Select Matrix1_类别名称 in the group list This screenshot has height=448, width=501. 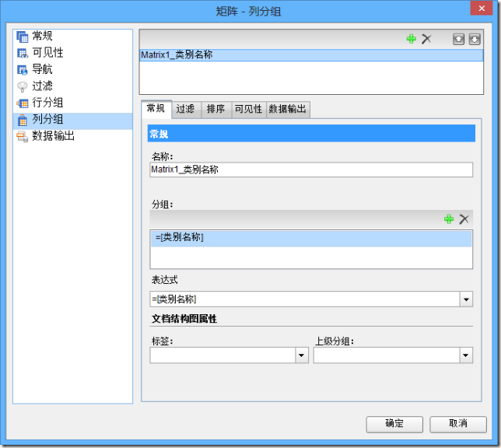coord(311,55)
